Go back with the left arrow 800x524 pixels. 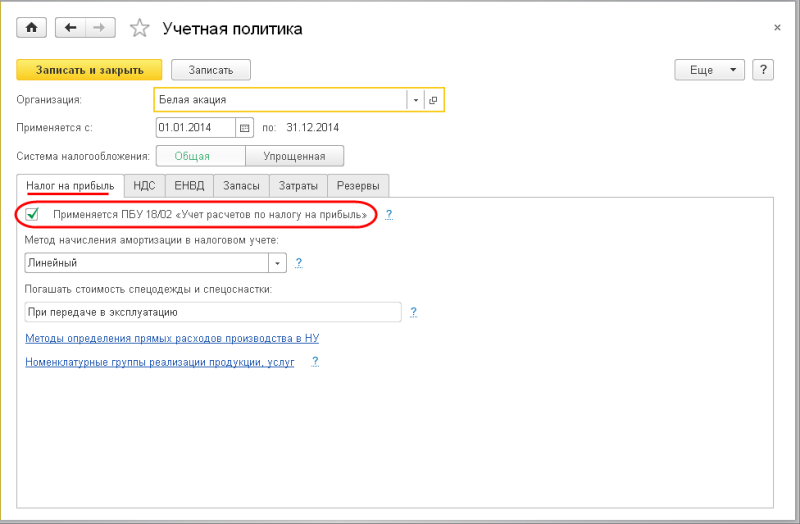(x=70, y=28)
